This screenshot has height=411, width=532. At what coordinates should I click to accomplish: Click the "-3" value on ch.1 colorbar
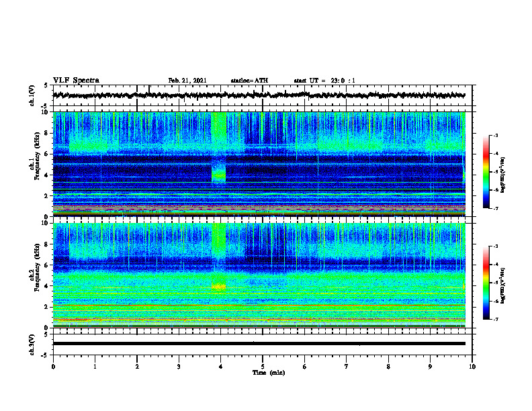pos(495,135)
